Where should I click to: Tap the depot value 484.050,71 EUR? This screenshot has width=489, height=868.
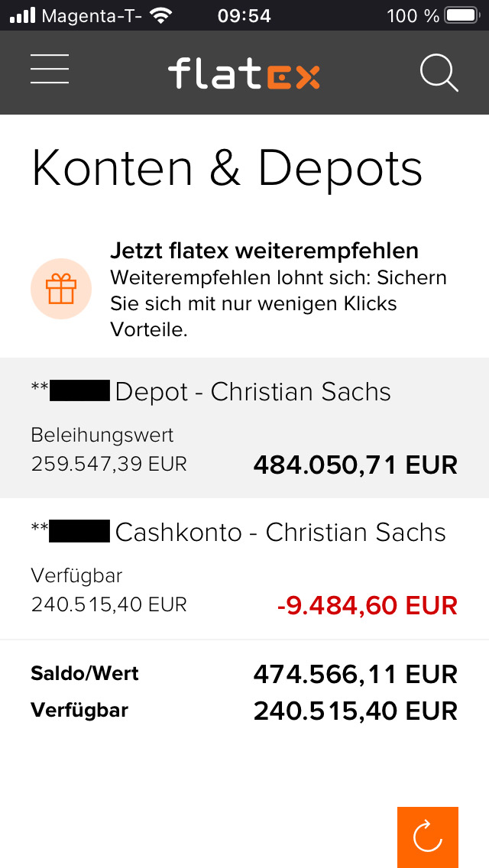pyautogui.click(x=355, y=464)
